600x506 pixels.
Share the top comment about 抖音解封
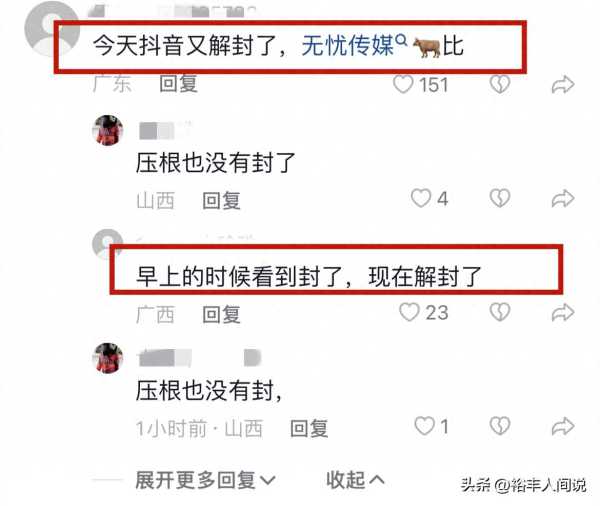(562, 85)
